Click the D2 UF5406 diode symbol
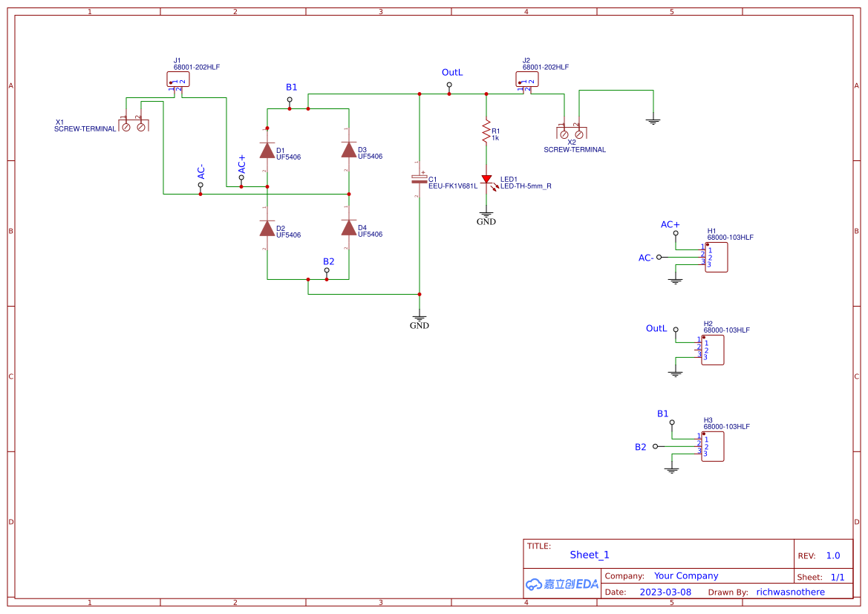The image size is (868, 614). (268, 229)
